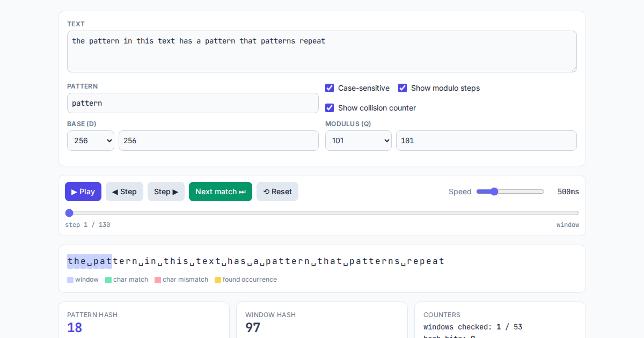Step forward one step
The height and width of the screenshot is (338, 644).
pos(166,192)
